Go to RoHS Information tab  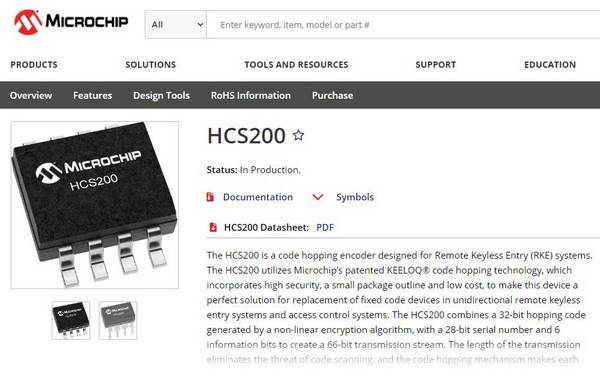point(251,95)
